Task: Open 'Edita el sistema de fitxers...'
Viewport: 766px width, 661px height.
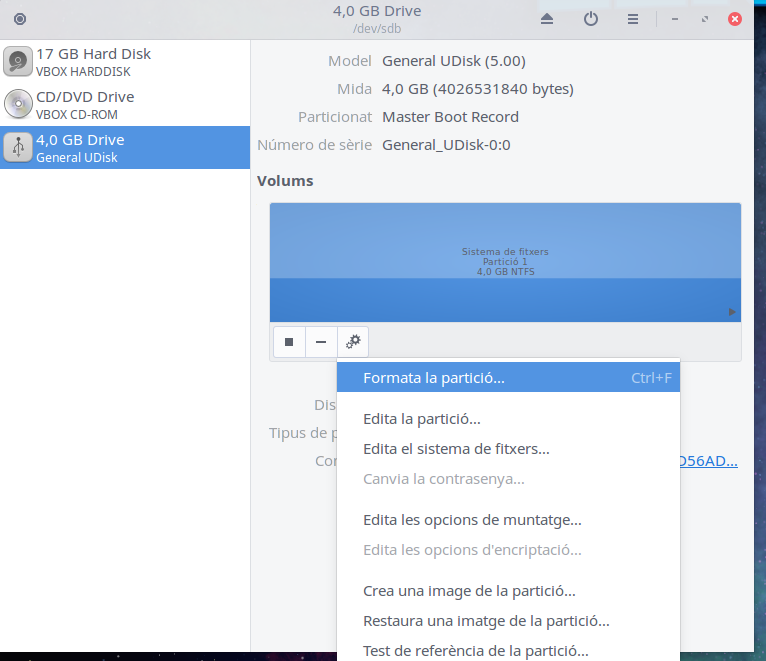Action: [456, 449]
